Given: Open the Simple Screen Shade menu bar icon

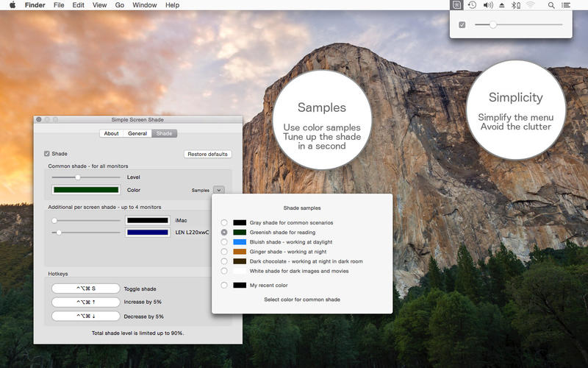Looking at the screenshot, I should tap(456, 5).
